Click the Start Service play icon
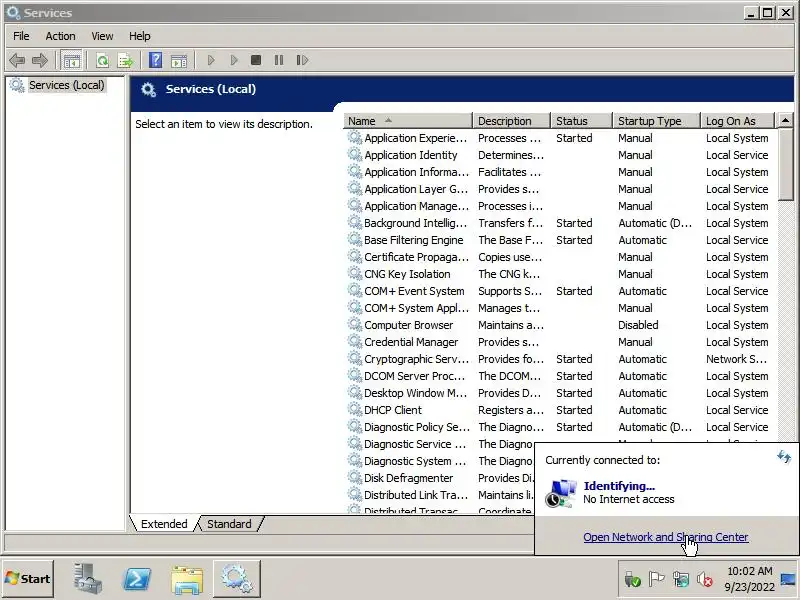This screenshot has height=600, width=800. pos(211,60)
